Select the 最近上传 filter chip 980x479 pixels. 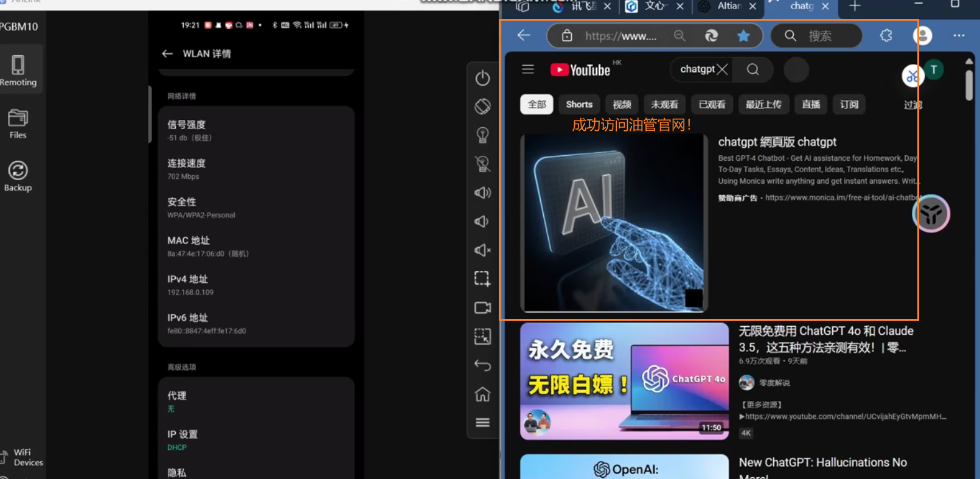pyautogui.click(x=764, y=104)
